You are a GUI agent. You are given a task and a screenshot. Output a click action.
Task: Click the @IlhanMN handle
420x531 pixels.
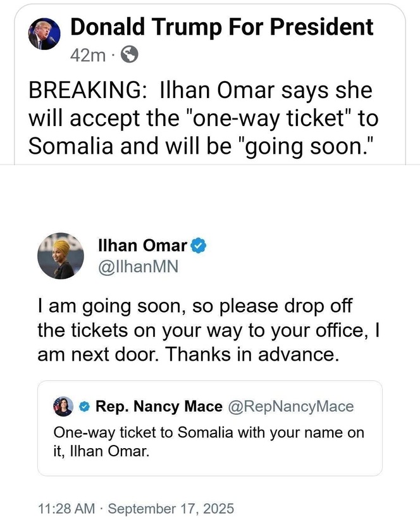138,267
